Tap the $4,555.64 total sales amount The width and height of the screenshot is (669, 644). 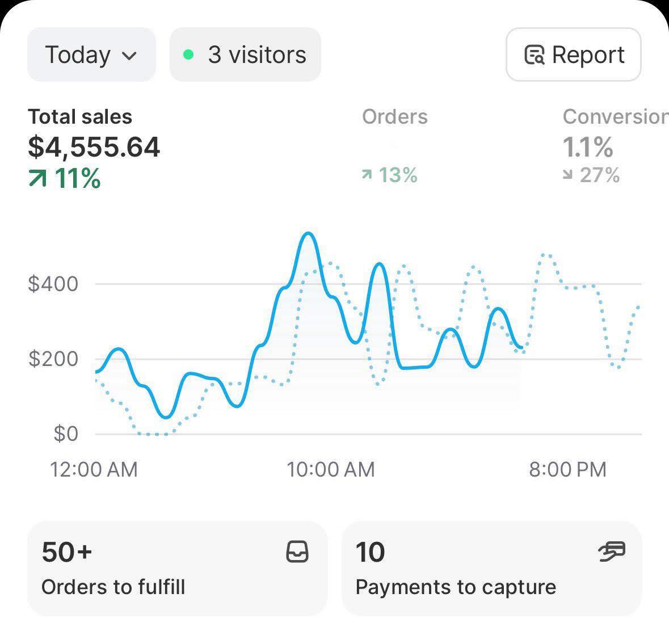click(94, 148)
